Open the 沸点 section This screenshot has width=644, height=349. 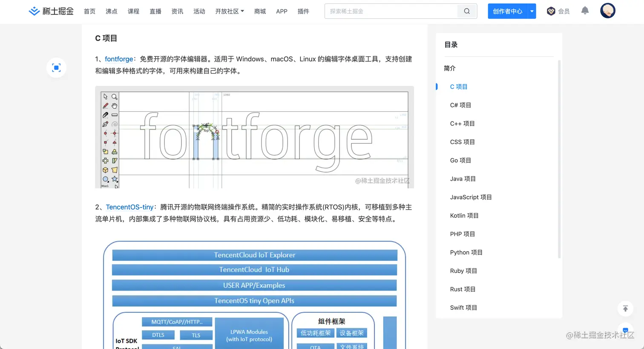tap(112, 12)
